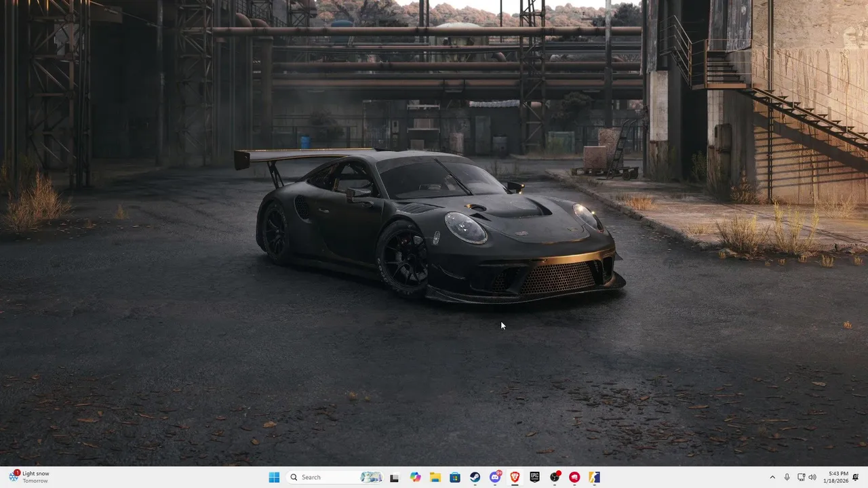The image size is (868, 488).
Task: Open Task View from the taskbar
Action: pyautogui.click(x=394, y=477)
